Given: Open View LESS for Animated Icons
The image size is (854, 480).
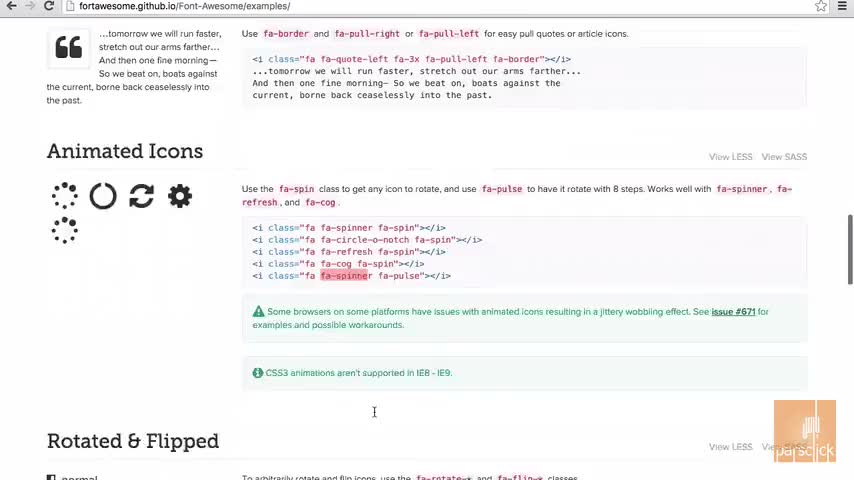Looking at the screenshot, I should point(730,157).
